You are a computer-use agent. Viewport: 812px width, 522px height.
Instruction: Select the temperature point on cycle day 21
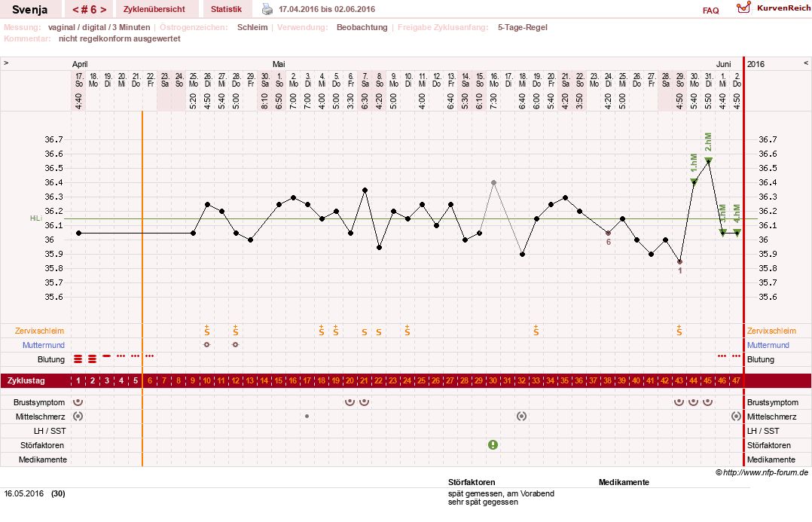(365, 190)
